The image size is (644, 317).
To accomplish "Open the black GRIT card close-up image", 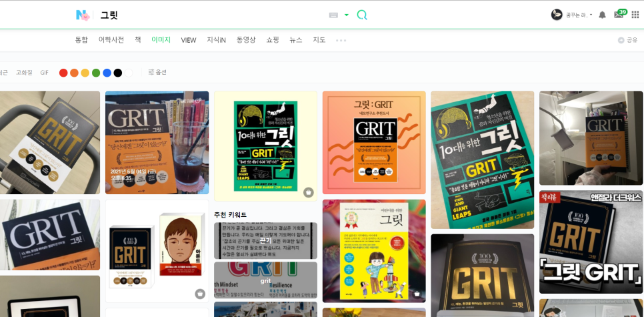I will pyautogui.click(x=50, y=235).
